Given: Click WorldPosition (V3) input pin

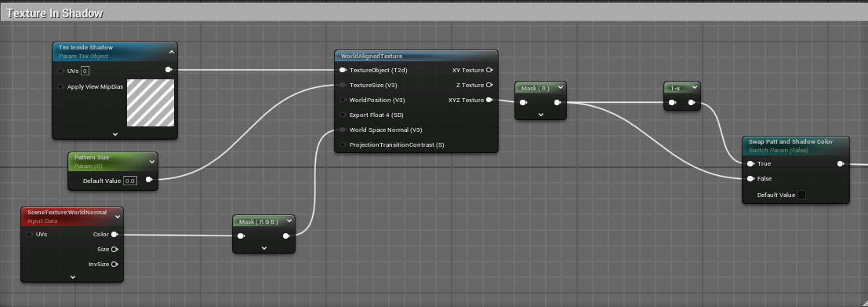Looking at the screenshot, I should pyautogui.click(x=343, y=101).
